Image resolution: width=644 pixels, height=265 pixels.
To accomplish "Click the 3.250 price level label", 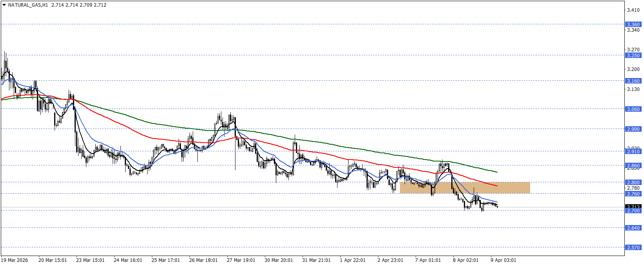I will click(x=633, y=55).
